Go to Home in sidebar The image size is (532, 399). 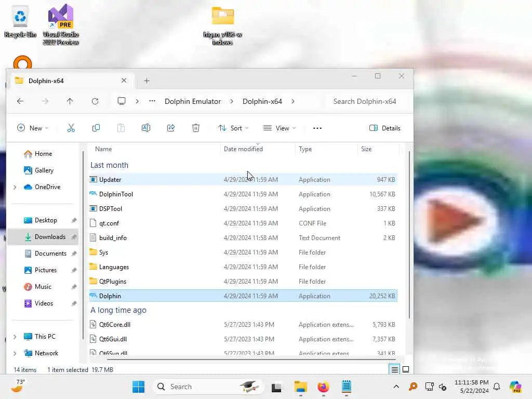click(44, 154)
